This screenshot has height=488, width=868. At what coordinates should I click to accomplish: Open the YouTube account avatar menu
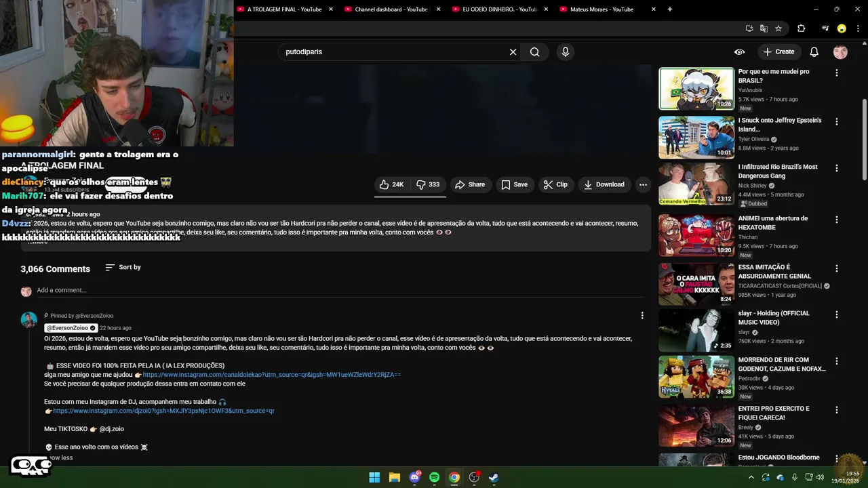pyautogui.click(x=840, y=52)
